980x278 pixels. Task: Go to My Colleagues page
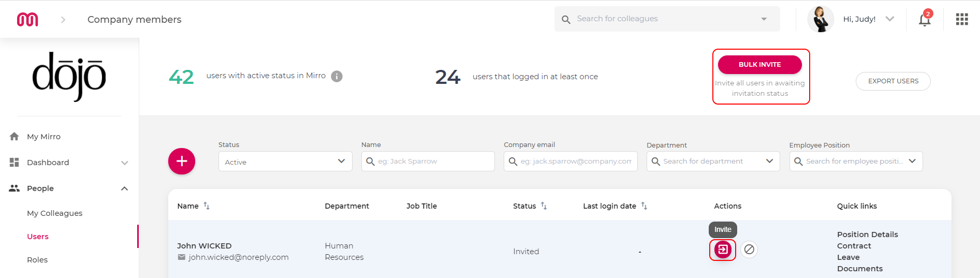pos(54,213)
